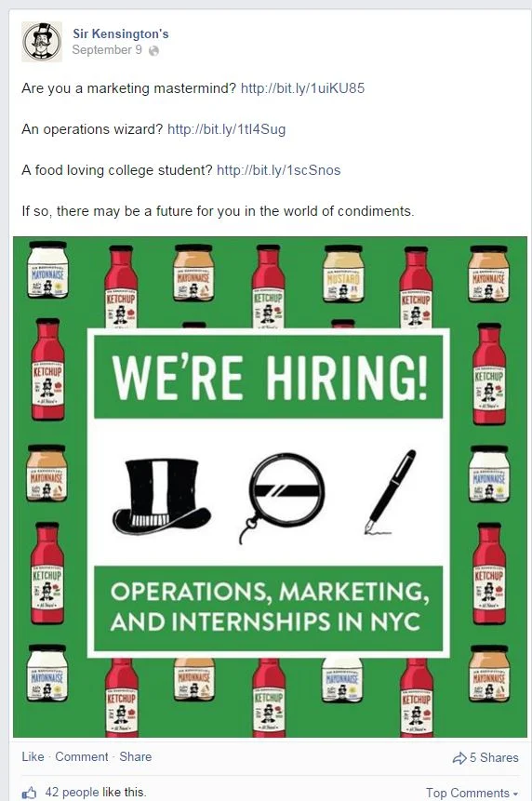
Task: Click the Mustard jar in top row
Action: click(343, 274)
